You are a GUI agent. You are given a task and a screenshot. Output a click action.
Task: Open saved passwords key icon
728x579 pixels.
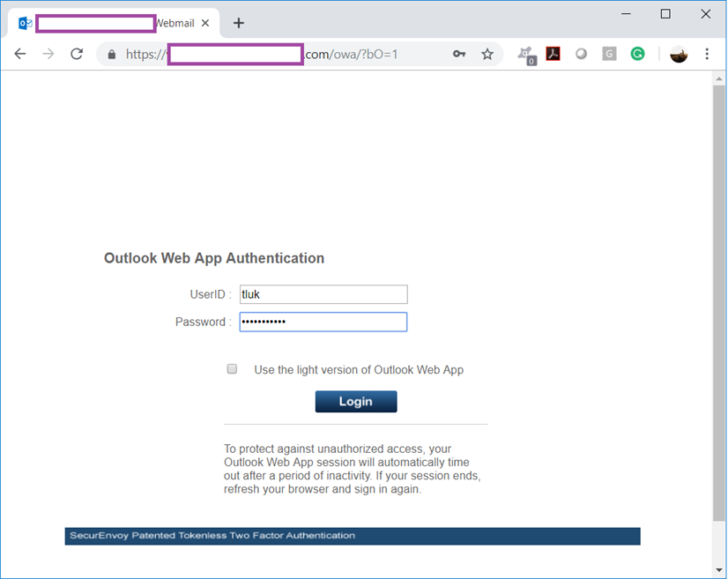point(459,54)
